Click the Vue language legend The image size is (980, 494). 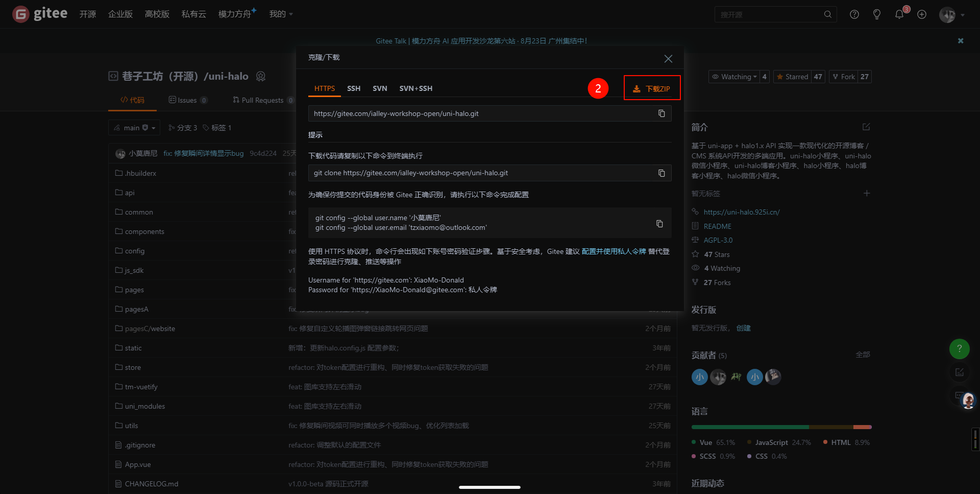click(713, 442)
